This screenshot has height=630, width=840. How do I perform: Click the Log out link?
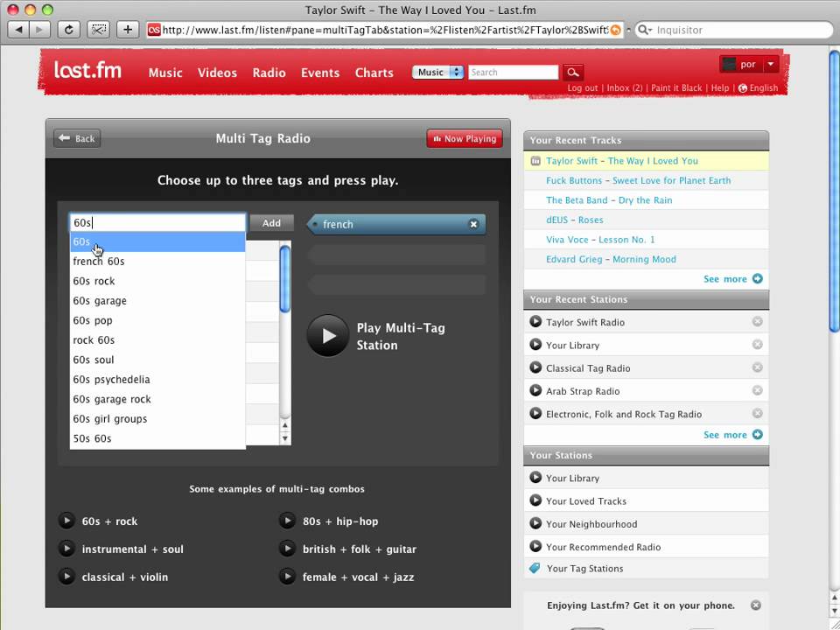coord(583,87)
